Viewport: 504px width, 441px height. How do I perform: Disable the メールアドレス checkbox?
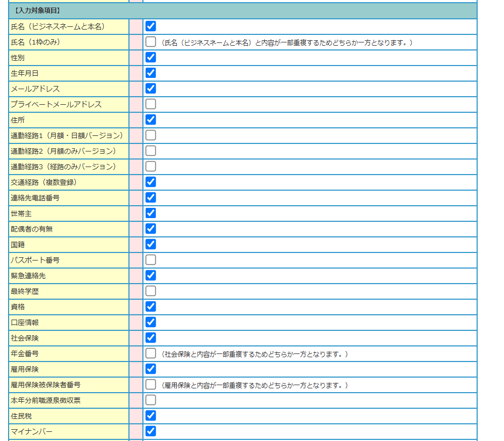151,89
